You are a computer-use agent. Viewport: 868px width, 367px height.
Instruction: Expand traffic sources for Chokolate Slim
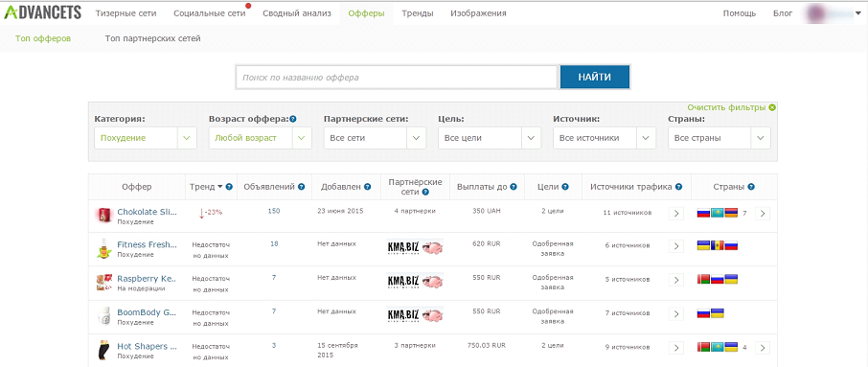point(676,213)
